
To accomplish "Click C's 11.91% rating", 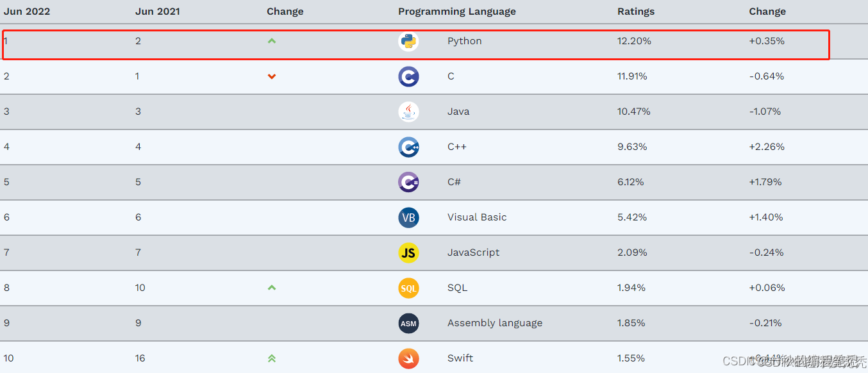I will coord(632,76).
